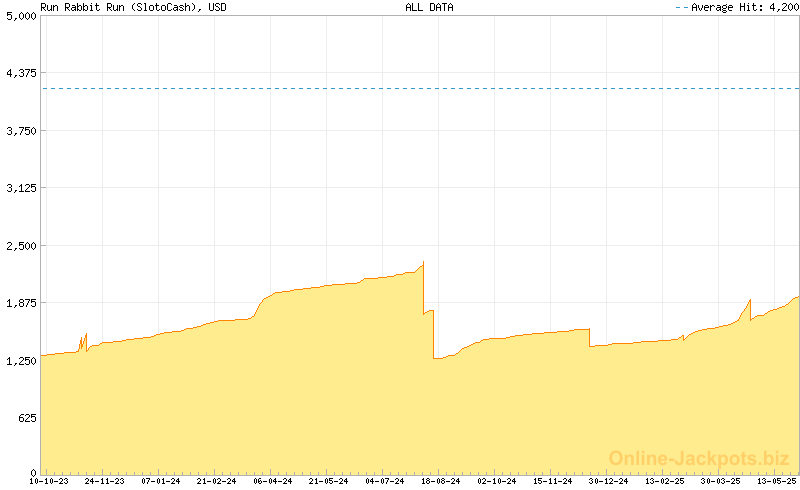Click the 'ALL DATA' label at top

(429, 7)
